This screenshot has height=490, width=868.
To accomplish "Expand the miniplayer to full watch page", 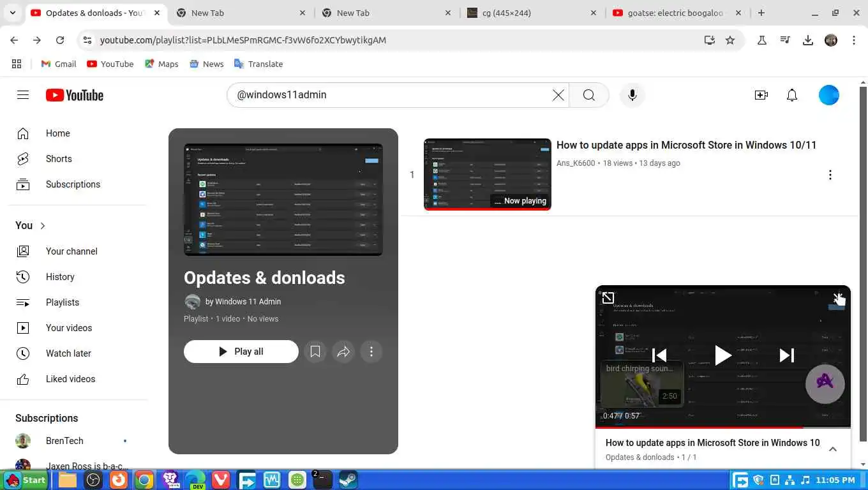I will coord(608,298).
